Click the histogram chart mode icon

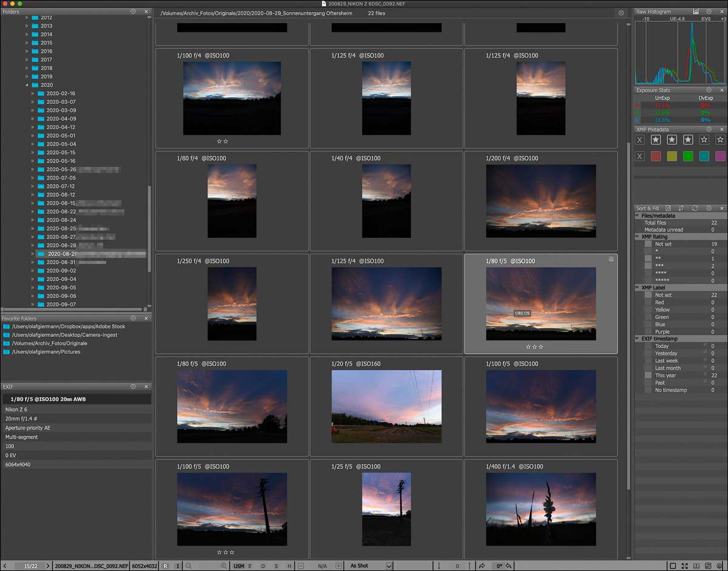(x=696, y=12)
